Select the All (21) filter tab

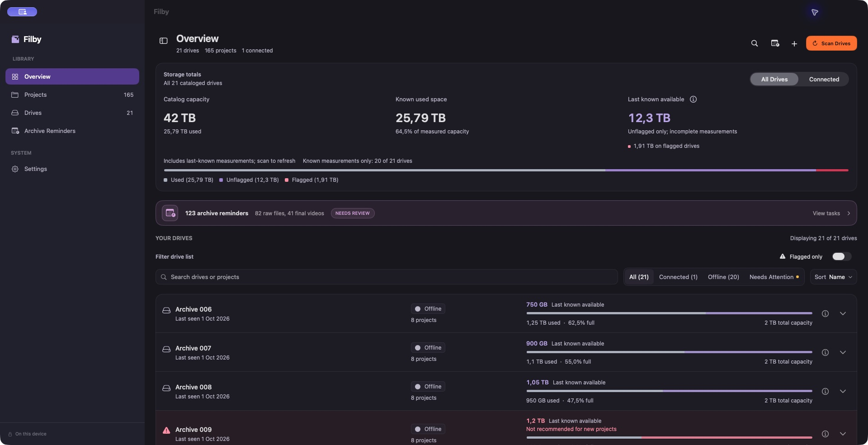coord(639,277)
